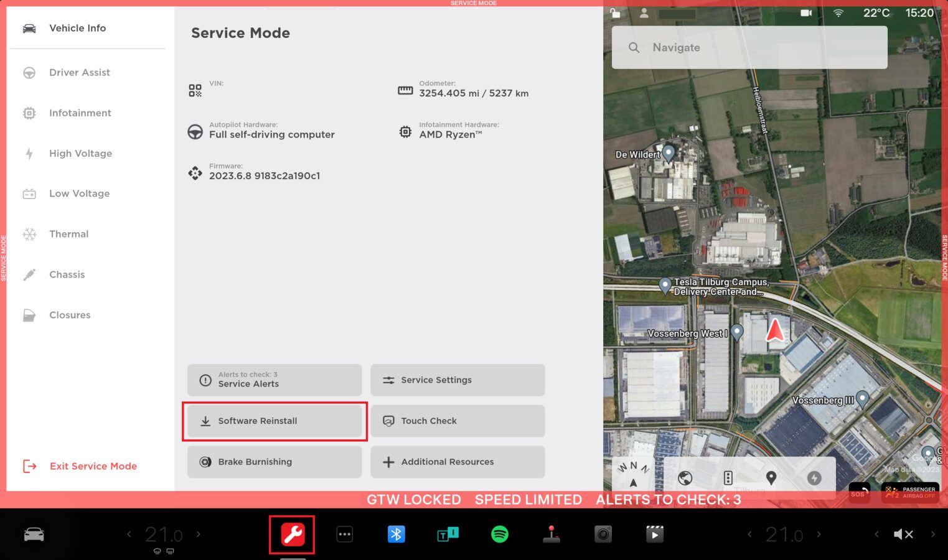This screenshot has height=560, width=948.
Task: Open the Arcade joystick app
Action: pos(551,534)
